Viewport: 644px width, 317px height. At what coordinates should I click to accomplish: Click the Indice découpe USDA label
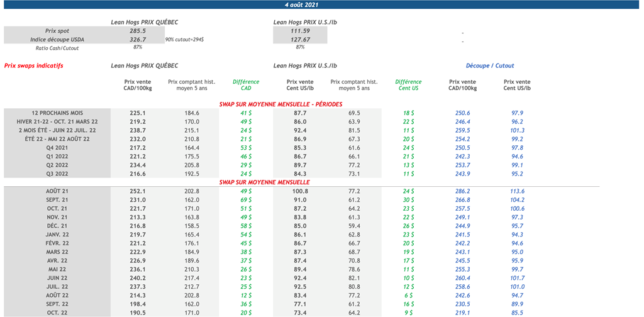coord(56,39)
